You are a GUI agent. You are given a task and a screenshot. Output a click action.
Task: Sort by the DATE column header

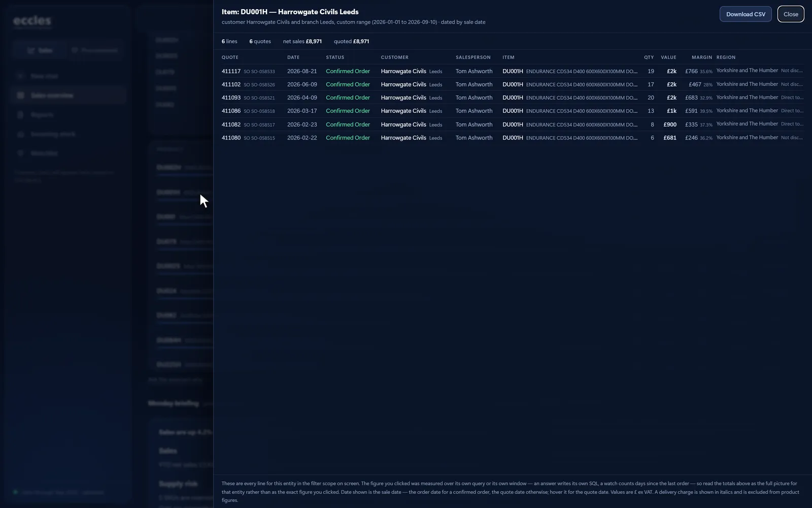pyautogui.click(x=293, y=57)
